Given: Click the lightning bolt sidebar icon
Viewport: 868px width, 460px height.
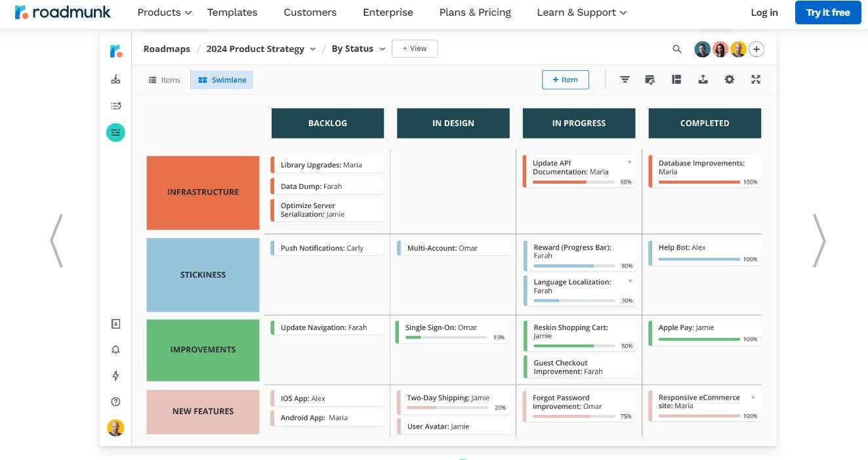Looking at the screenshot, I should tap(116, 375).
